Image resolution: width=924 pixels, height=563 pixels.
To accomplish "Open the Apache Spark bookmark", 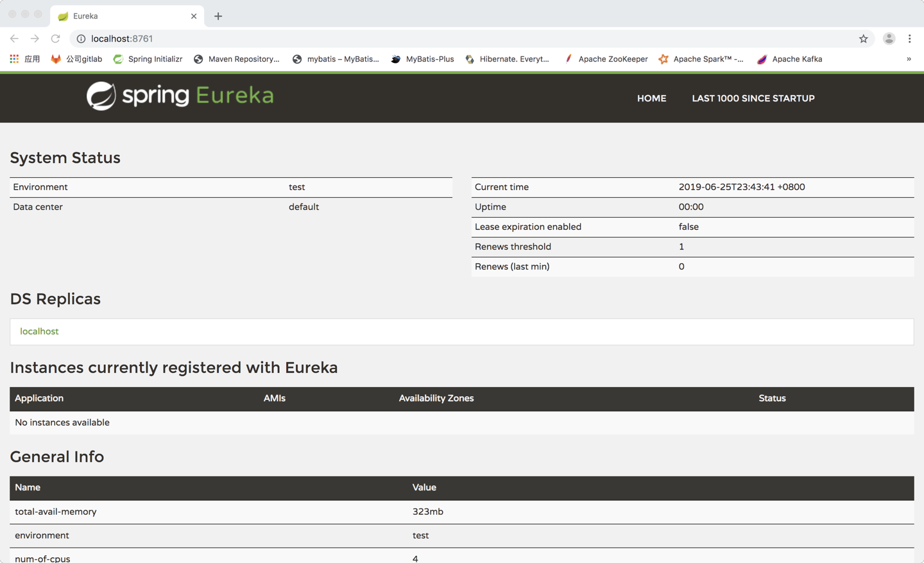I will 701,59.
